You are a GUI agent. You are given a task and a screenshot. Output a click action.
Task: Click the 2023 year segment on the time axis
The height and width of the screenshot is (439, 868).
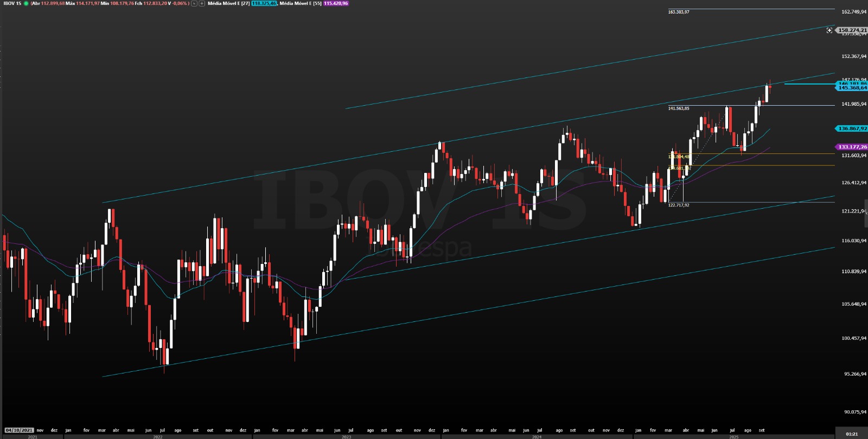coord(346,436)
